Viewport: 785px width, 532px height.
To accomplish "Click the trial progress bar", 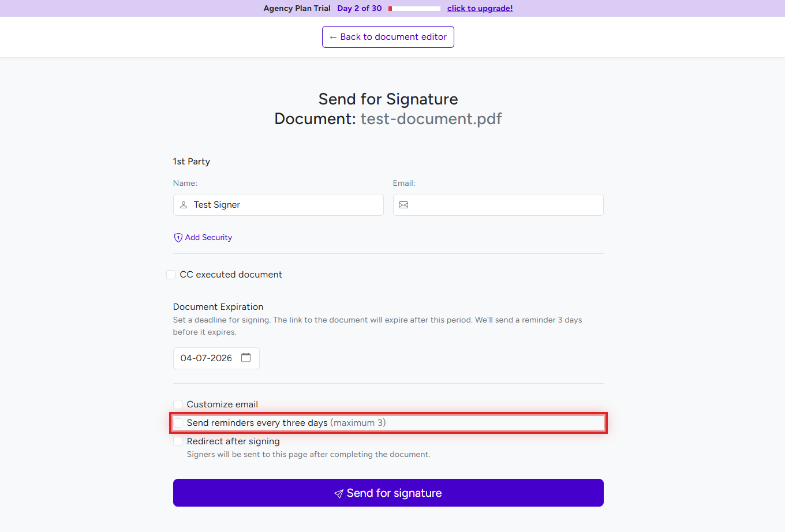I will (x=413, y=8).
